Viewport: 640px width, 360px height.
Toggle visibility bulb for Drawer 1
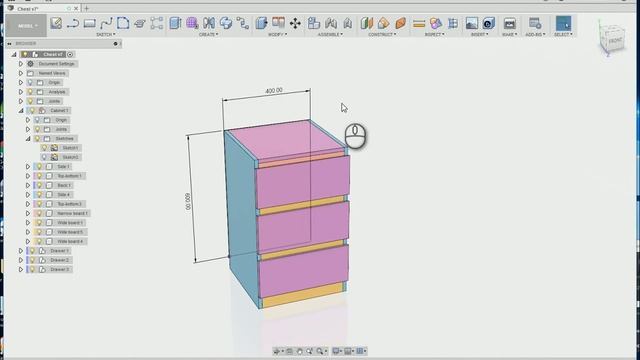pos(32,251)
